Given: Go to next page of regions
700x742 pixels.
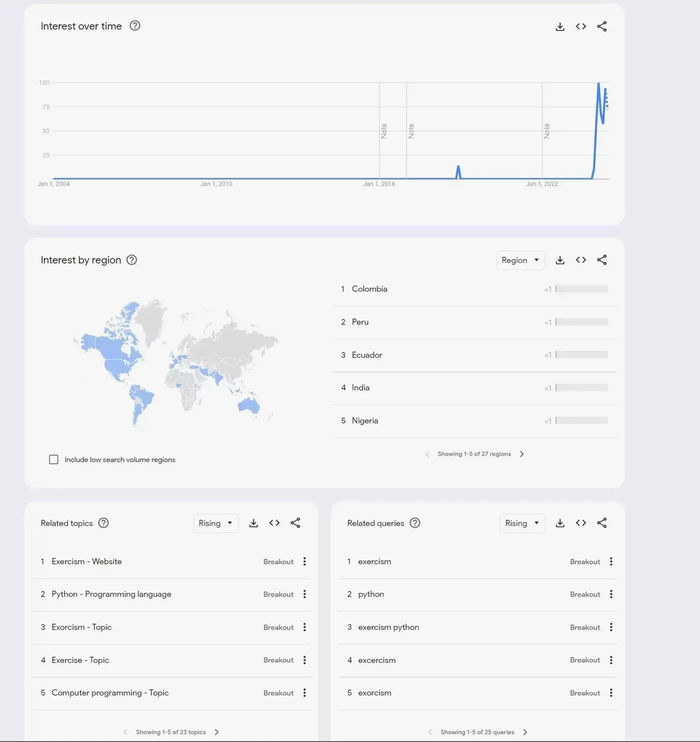Looking at the screenshot, I should point(522,454).
